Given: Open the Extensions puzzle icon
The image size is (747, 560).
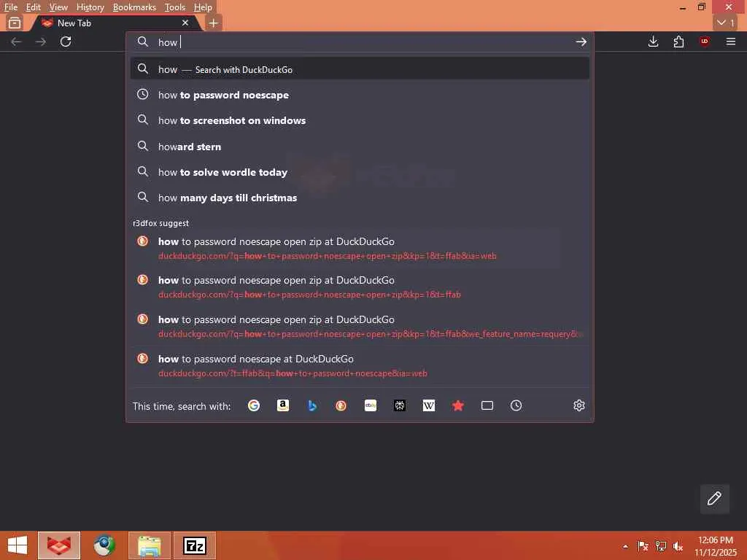Looking at the screenshot, I should click(x=679, y=42).
